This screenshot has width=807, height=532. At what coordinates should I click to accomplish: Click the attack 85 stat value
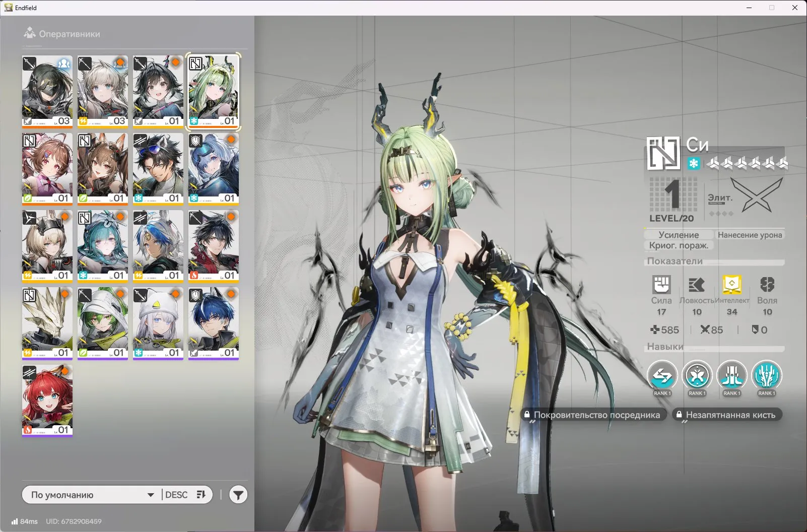(x=711, y=330)
